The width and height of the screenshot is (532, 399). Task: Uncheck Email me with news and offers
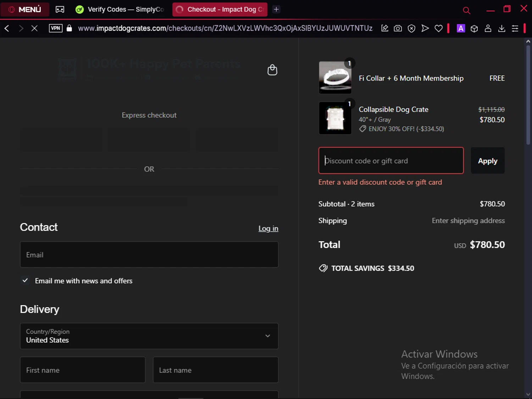pos(25,281)
